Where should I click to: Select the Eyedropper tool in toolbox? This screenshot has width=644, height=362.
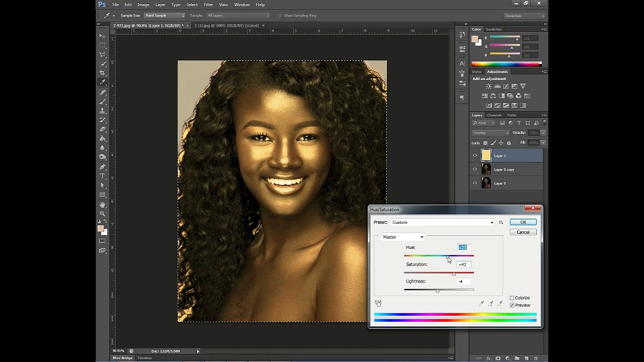click(x=103, y=82)
